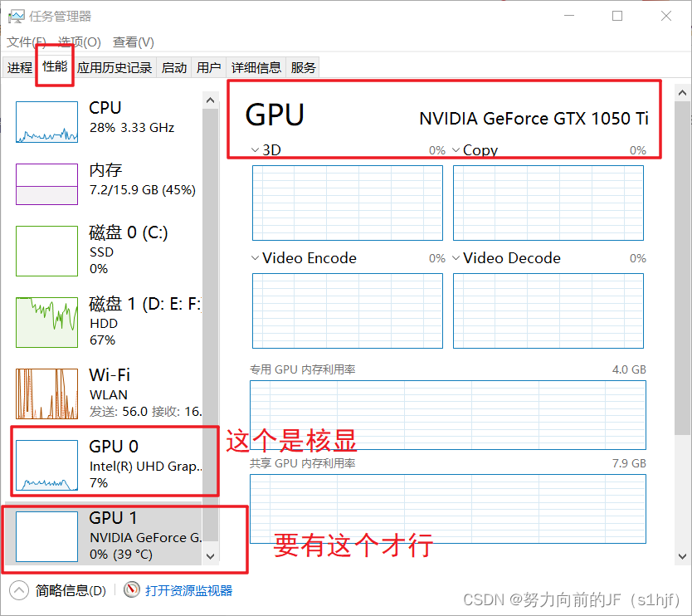Image resolution: width=692 pixels, height=616 pixels.
Task: Open the Video Encode engine dropdown
Action: pyautogui.click(x=255, y=258)
